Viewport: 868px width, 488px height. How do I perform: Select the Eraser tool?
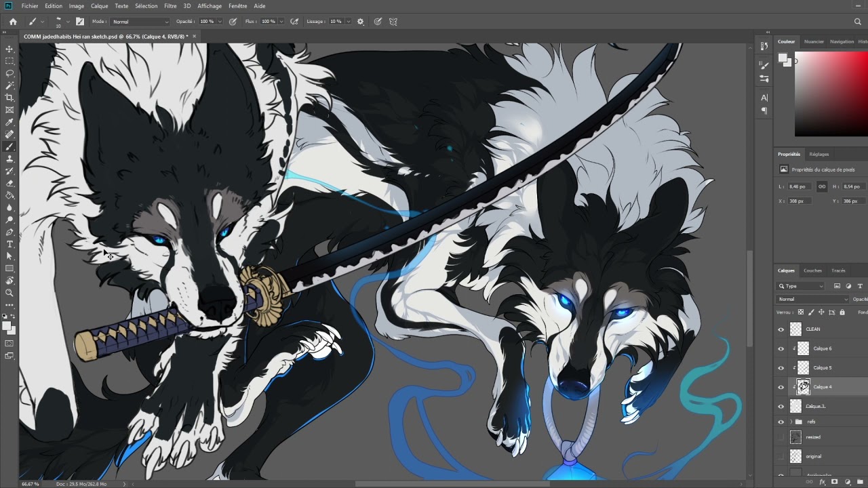tap(9, 183)
